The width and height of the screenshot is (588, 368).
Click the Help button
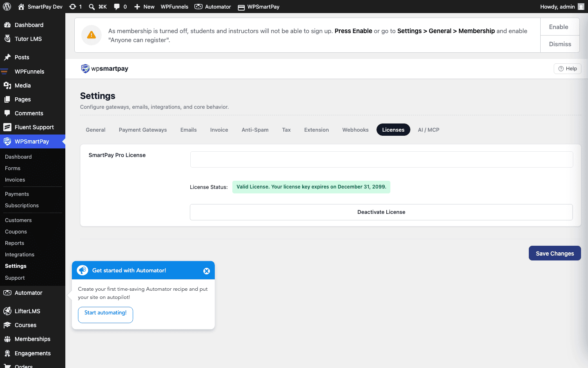[568, 69]
